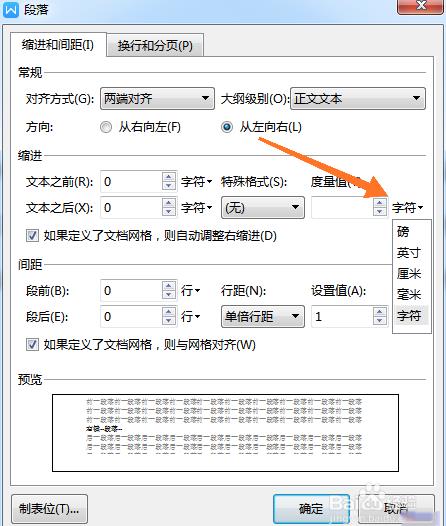
Task: Decrease the 文本之前 value with down arrow
Action: [x=169, y=186]
